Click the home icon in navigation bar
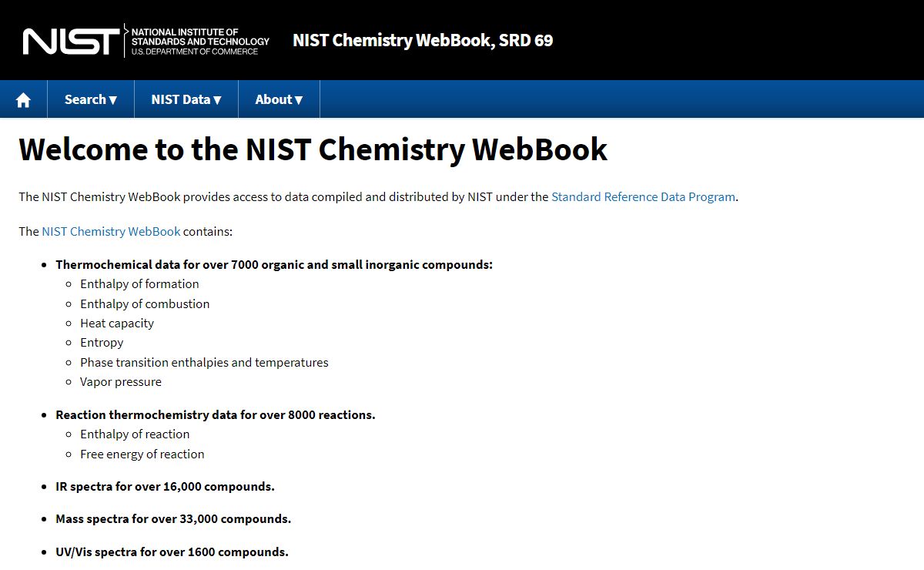This screenshot has height=570, width=924. [23, 99]
